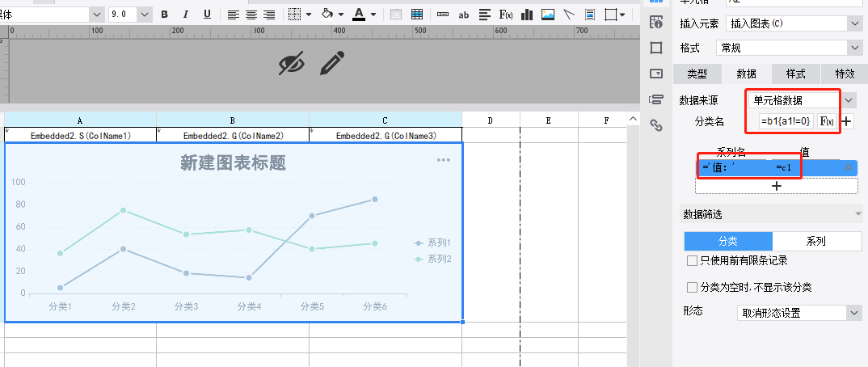Add a new series with plus button

[777, 186]
